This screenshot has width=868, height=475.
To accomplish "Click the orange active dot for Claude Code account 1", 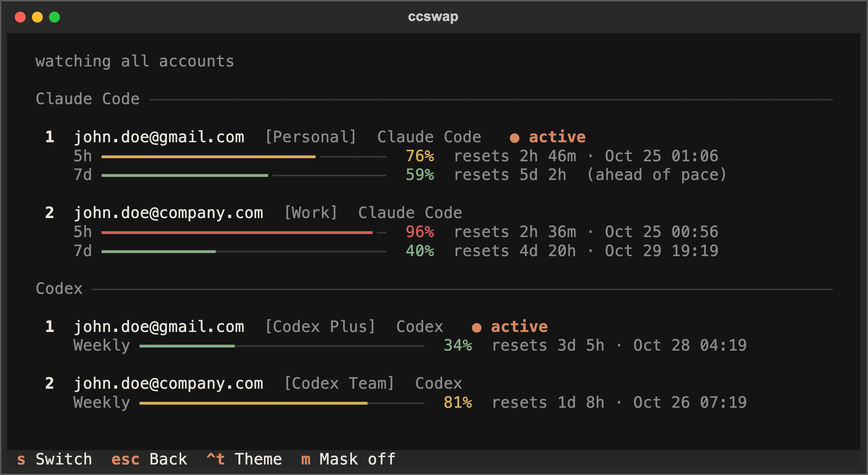I will click(x=514, y=138).
